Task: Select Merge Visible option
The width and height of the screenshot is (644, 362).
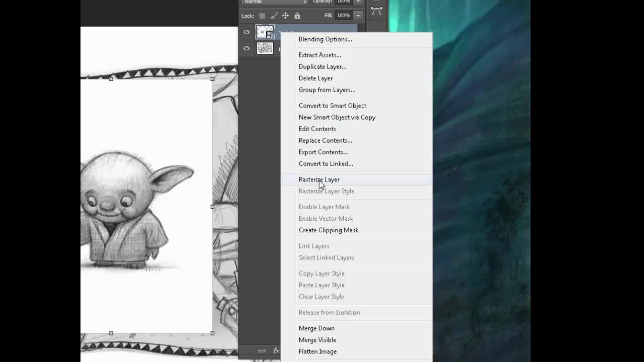Action: coord(317,340)
